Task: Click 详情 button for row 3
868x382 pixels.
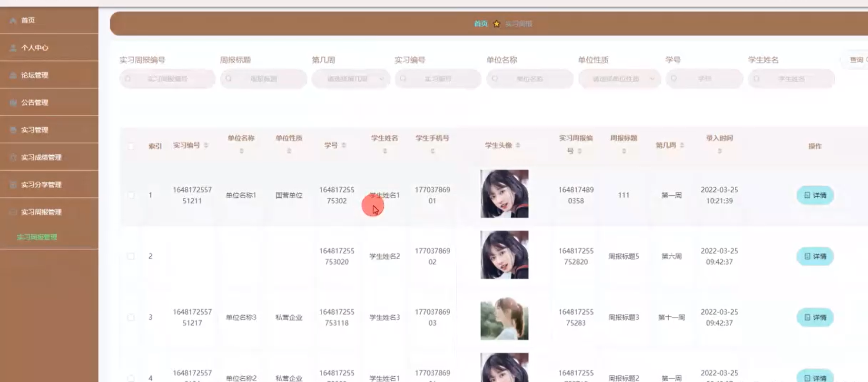Action: (815, 317)
